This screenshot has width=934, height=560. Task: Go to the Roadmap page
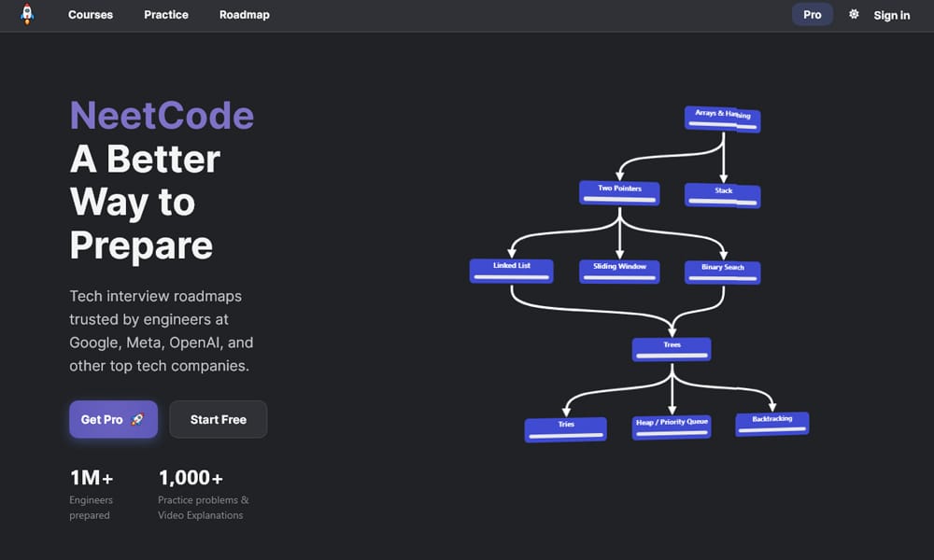[x=244, y=15]
